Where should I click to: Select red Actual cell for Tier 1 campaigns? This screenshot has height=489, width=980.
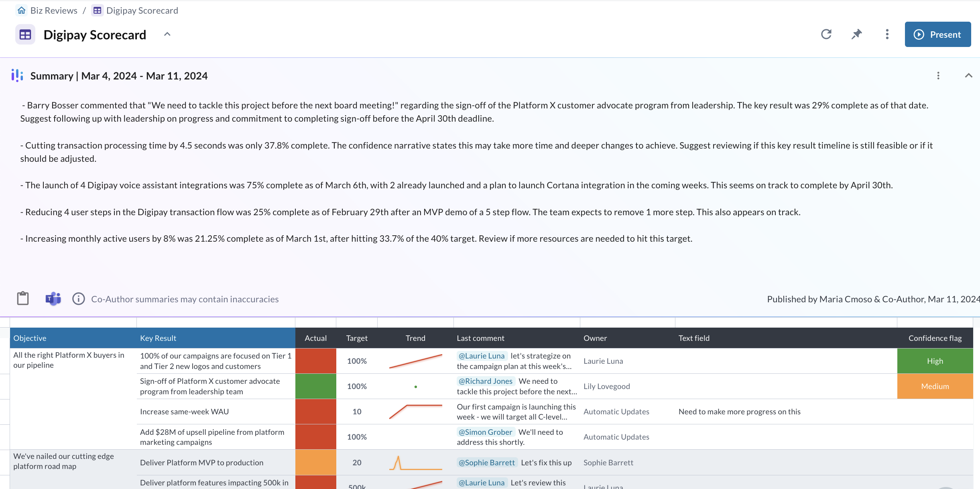click(316, 361)
